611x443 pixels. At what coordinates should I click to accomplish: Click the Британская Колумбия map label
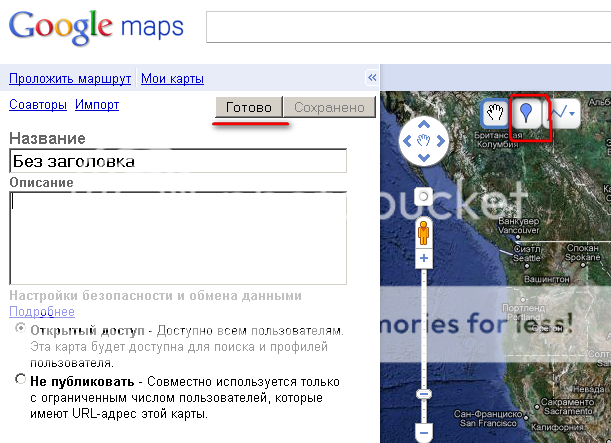498,139
